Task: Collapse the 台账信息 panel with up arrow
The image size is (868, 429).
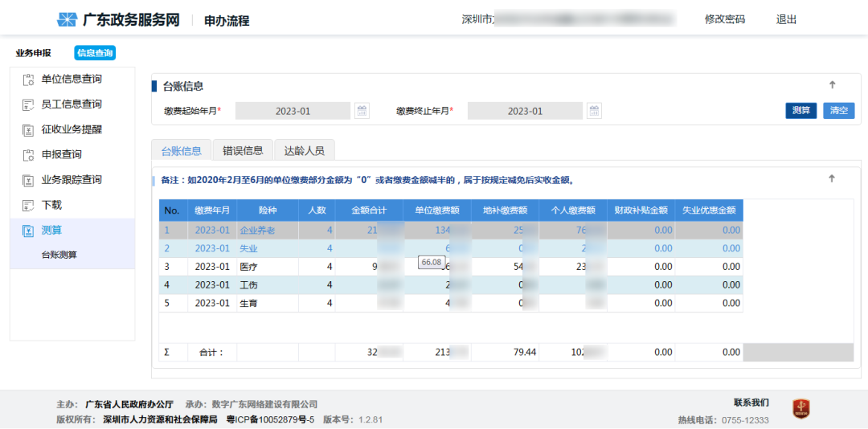Action: click(832, 84)
